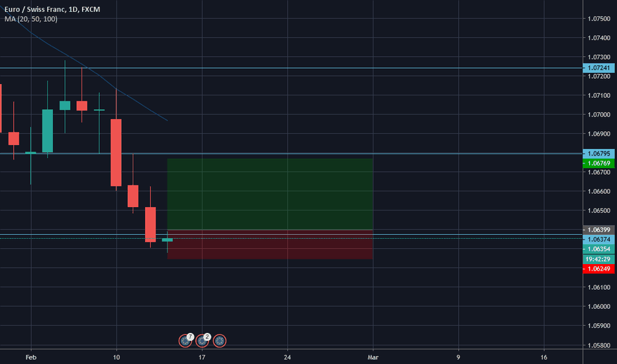Click the small teal last candle at 1.06354
Viewport: 617px width, 364px height.
pos(167,240)
